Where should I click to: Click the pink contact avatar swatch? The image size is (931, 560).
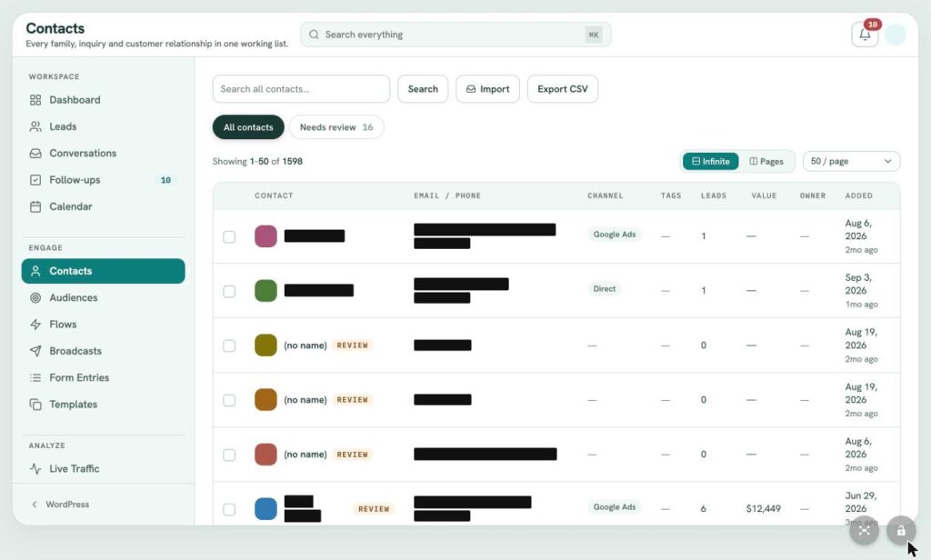(x=265, y=236)
